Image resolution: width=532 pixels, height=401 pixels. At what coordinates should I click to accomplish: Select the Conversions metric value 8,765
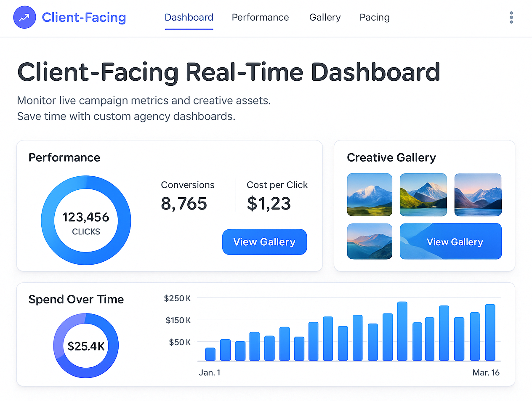pyautogui.click(x=184, y=203)
